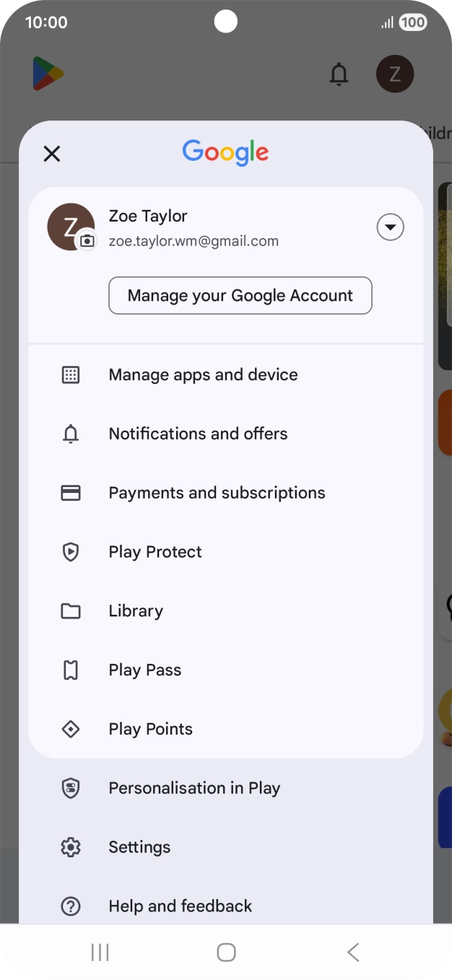Tap the Play Points diamond icon
This screenshot has width=452, height=980.
pos(71,730)
